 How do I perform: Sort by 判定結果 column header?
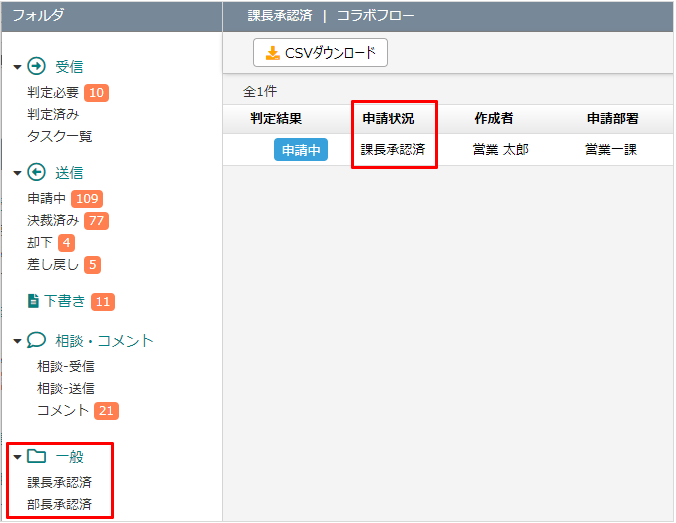coord(276,118)
